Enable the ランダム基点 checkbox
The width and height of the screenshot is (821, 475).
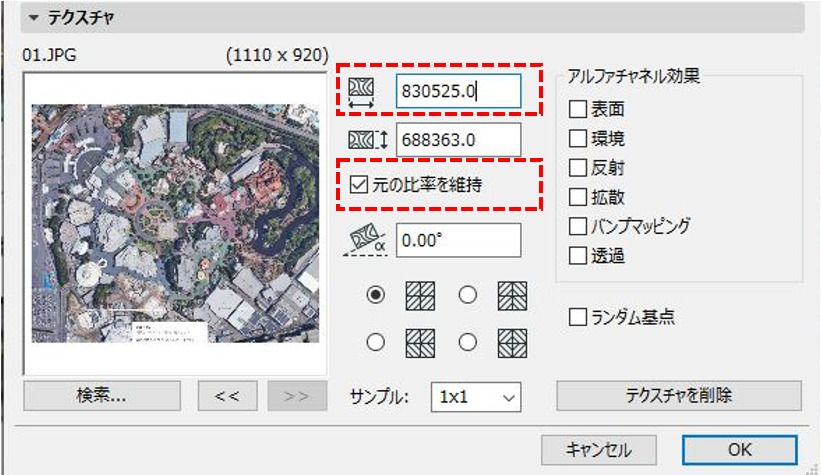click(578, 317)
